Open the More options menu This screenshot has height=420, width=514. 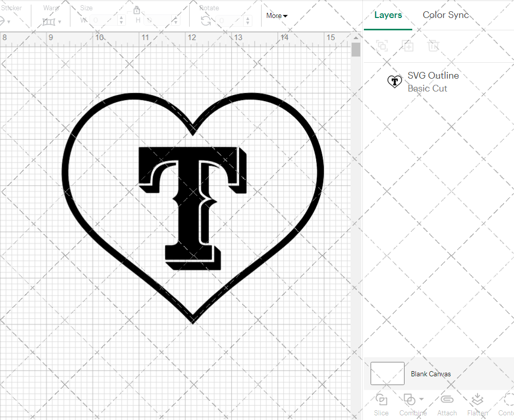277,15
